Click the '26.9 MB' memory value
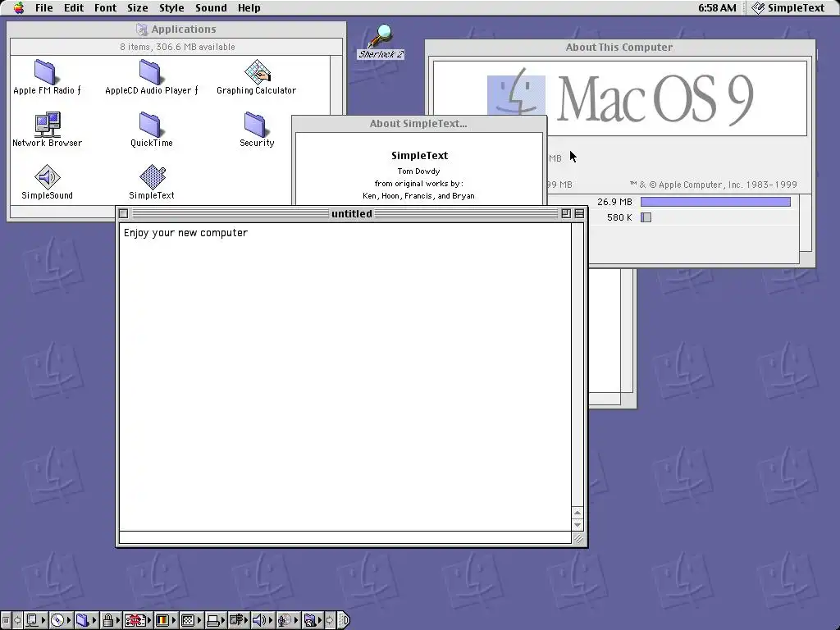Viewport: 840px width, 630px height. 614,202
